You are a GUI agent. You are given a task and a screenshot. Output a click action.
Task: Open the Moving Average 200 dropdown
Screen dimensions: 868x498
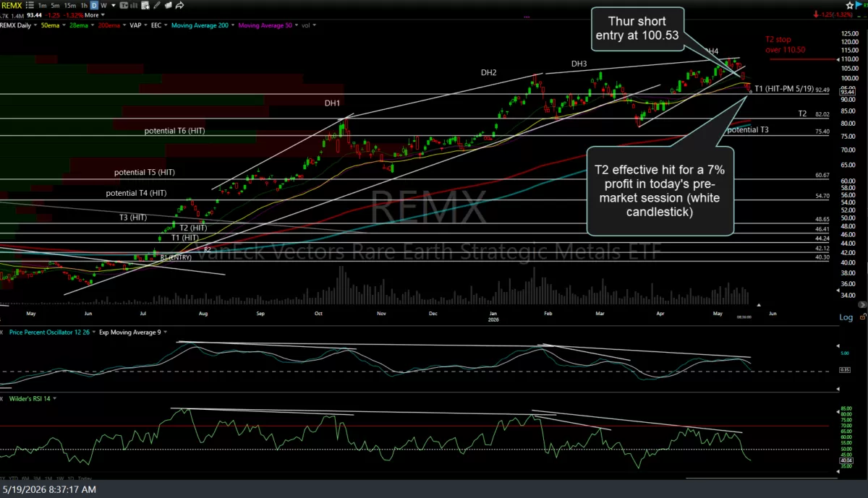233,25
